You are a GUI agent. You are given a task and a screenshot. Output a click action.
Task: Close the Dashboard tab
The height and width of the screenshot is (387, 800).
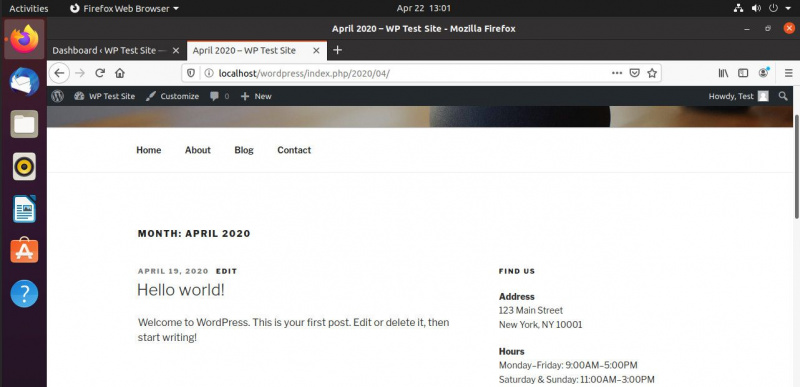coord(176,50)
